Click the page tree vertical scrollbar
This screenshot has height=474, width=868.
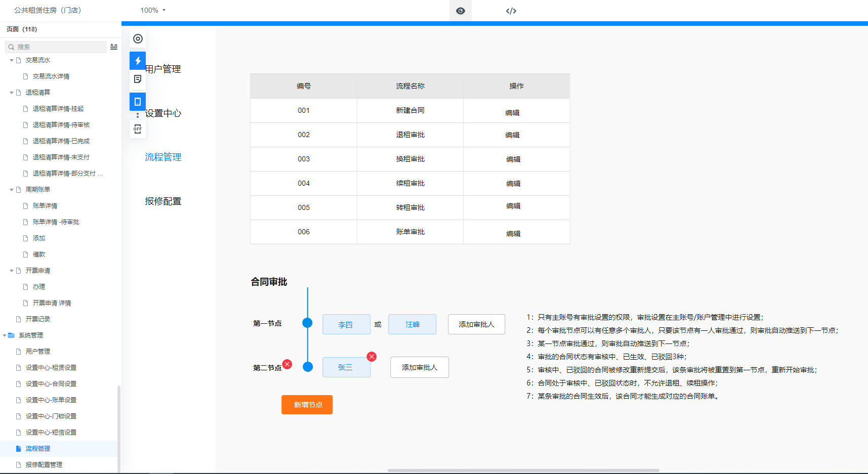119,429
